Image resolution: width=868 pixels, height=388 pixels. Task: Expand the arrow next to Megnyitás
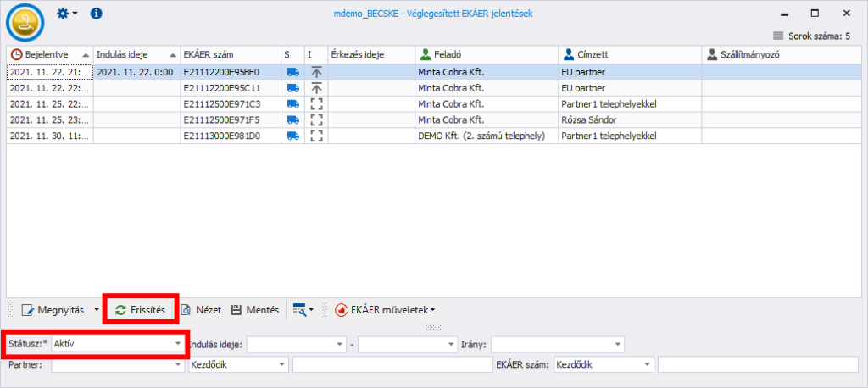(94, 310)
